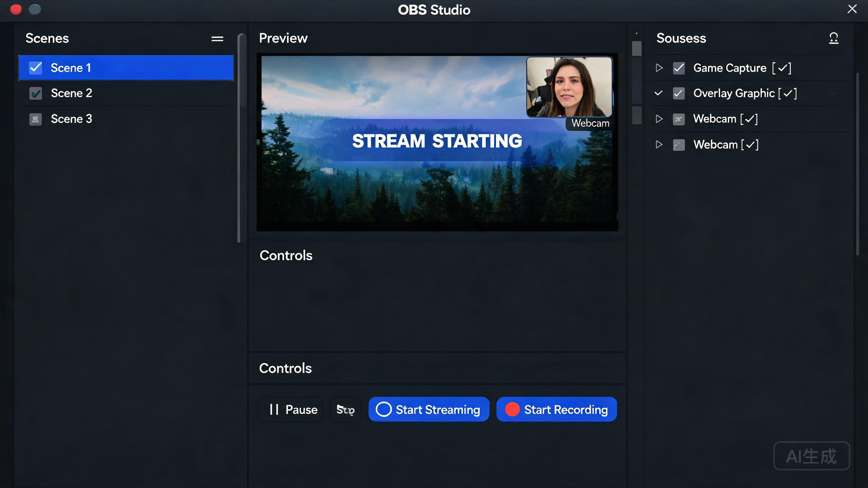
Task: Toggle the Overlay Graphic visibility checkbox
Action: [x=679, y=93]
